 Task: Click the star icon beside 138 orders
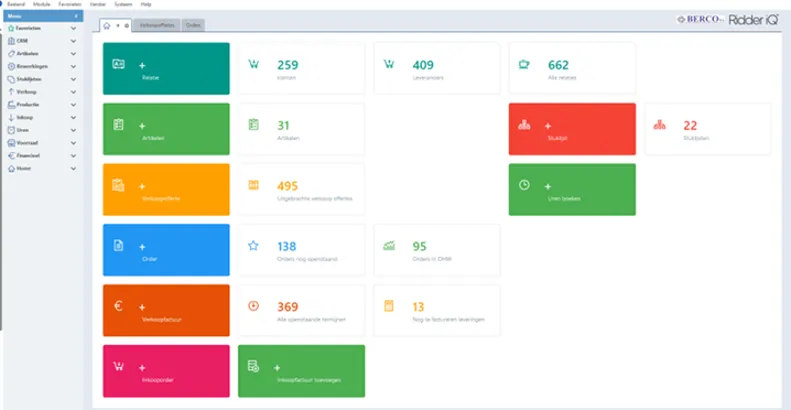[x=253, y=245]
